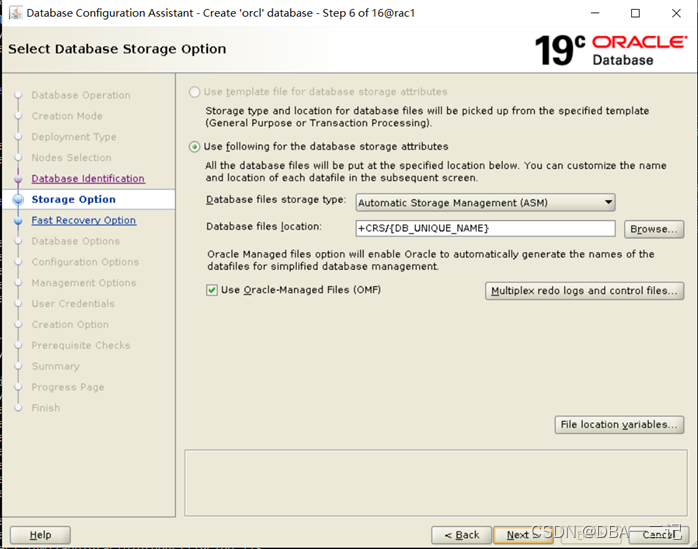Image resolution: width=698 pixels, height=549 pixels.
Task: Maximize the Database Configuration Assistant window
Action: click(x=635, y=13)
